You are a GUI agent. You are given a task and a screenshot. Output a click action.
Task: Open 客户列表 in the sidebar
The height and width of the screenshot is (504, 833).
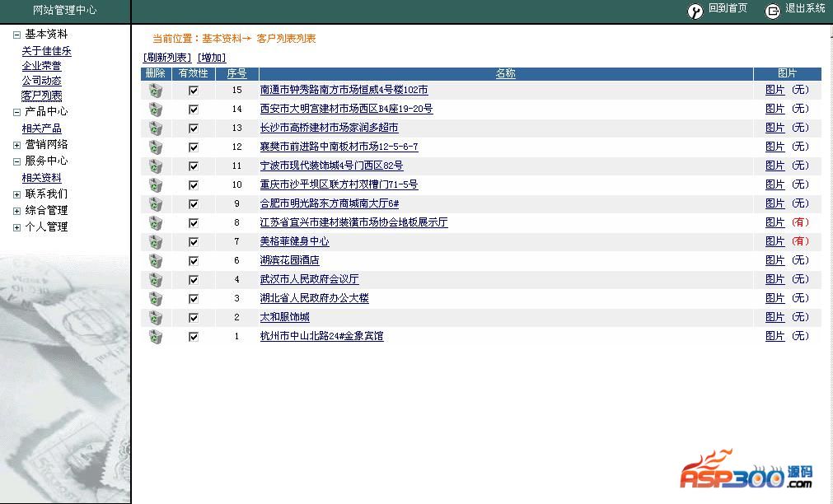[x=41, y=96]
